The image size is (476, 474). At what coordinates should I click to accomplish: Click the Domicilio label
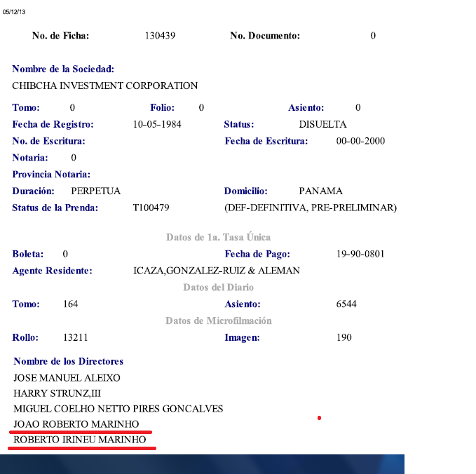[246, 191]
